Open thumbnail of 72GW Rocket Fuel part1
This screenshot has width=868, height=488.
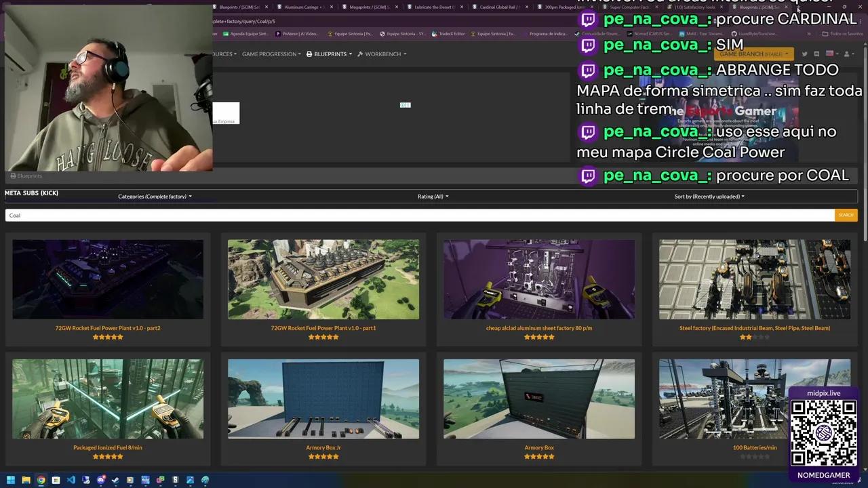point(323,279)
